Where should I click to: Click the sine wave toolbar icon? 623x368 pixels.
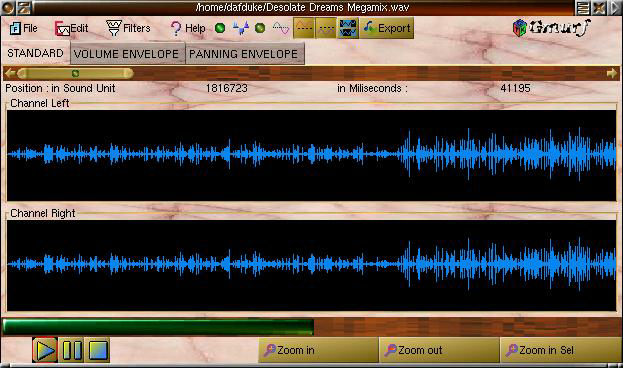click(281, 28)
